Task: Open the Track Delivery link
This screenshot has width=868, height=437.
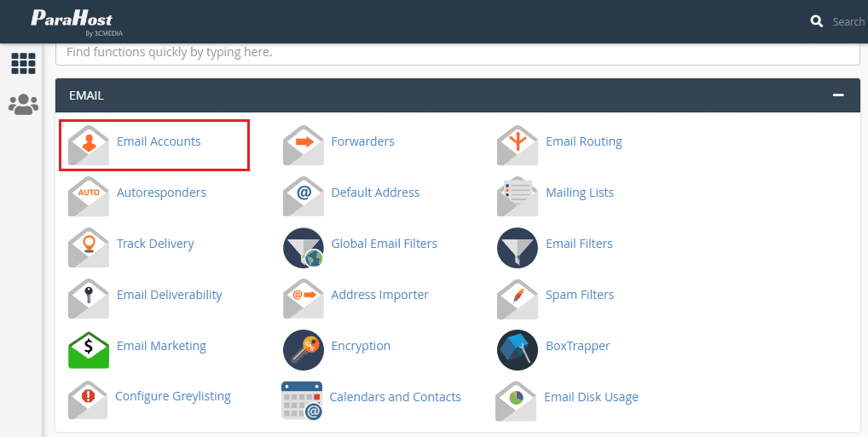Action: click(155, 244)
